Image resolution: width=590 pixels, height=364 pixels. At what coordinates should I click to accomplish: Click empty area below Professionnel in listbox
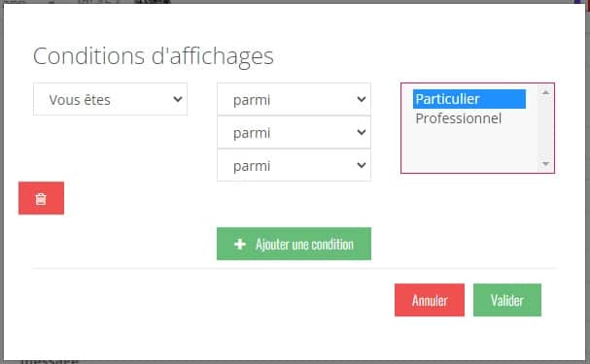pos(469,149)
